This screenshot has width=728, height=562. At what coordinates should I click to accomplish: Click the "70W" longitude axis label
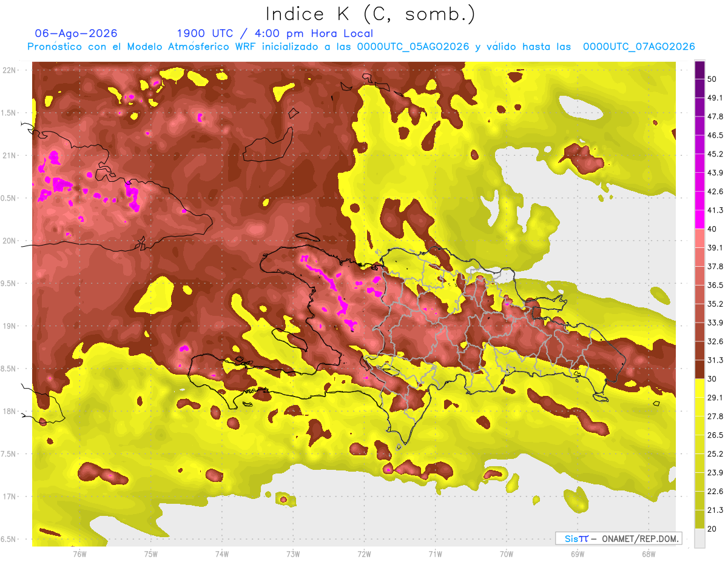(x=507, y=554)
